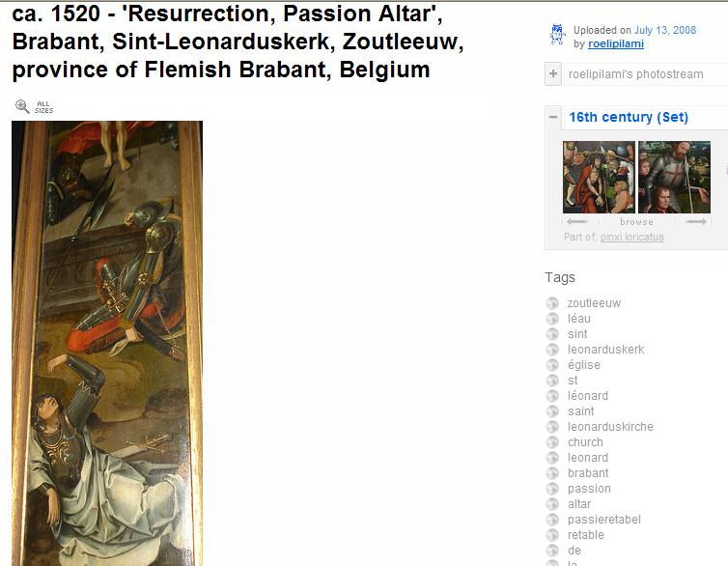Image resolution: width=728 pixels, height=566 pixels.
Task: Open the July 13, 2008 date link
Action: pos(665,30)
